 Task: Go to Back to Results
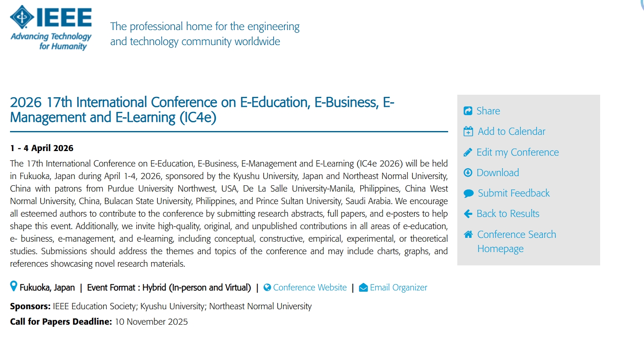point(508,214)
